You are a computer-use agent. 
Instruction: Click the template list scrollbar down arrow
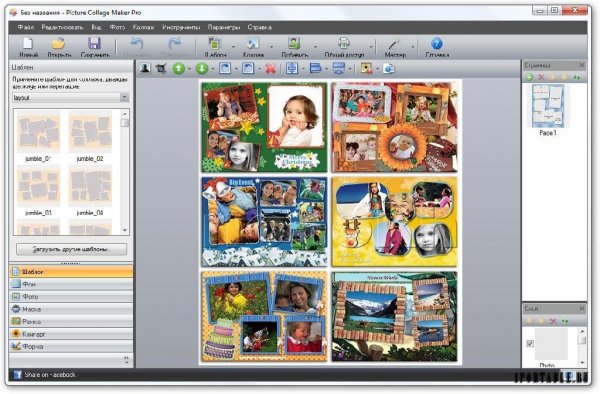(125, 230)
